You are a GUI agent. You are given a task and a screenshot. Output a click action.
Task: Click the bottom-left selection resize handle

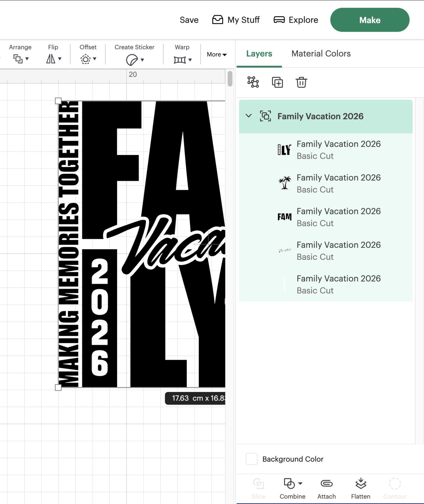(x=58, y=388)
